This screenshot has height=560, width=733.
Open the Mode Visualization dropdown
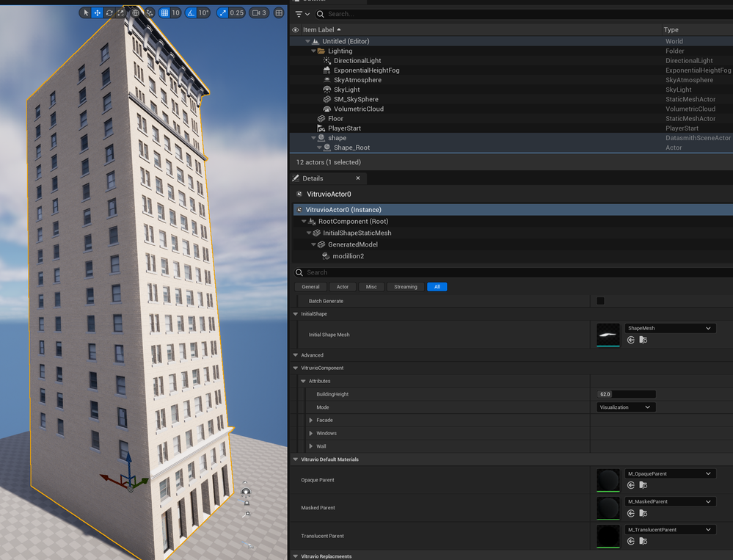click(x=627, y=407)
